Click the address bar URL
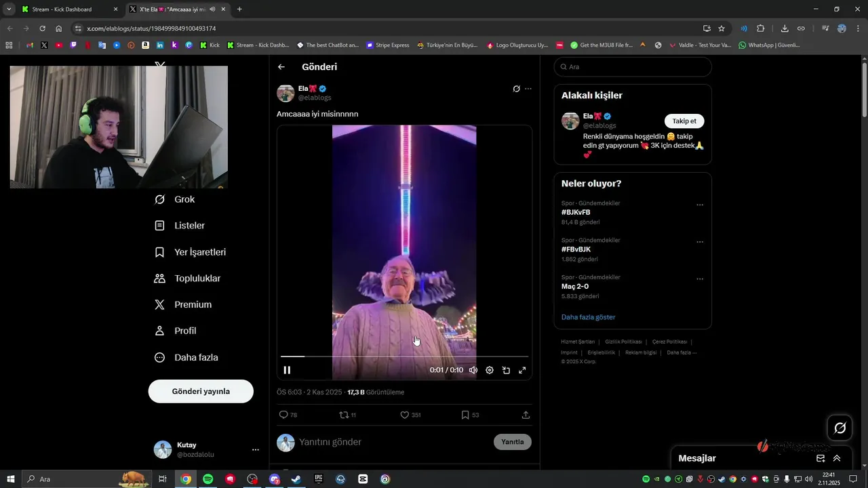The height and width of the screenshot is (488, 868). click(151, 28)
